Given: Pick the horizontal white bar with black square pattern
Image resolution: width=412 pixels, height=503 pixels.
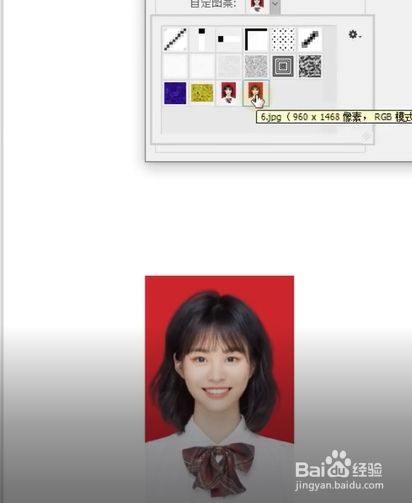Looking at the screenshot, I should [229, 40].
